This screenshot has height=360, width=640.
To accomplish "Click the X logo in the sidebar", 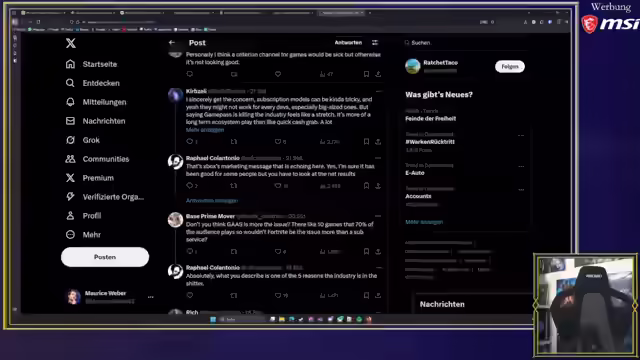I will coord(71,43).
